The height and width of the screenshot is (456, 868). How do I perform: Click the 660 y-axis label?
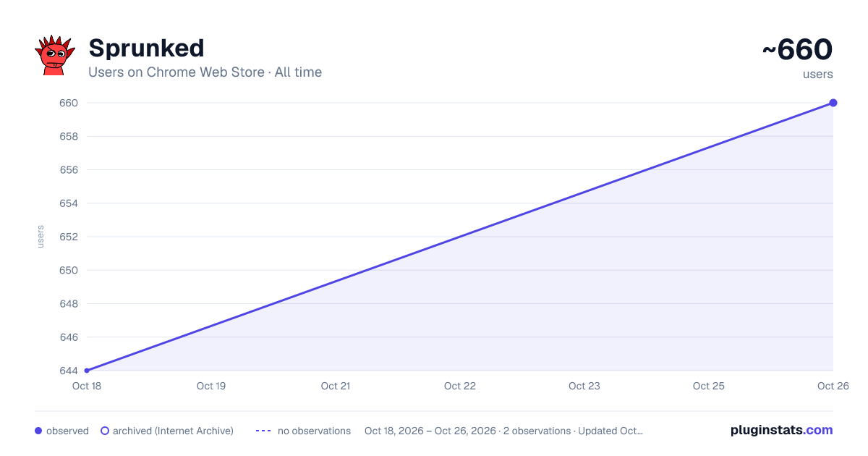(68, 103)
